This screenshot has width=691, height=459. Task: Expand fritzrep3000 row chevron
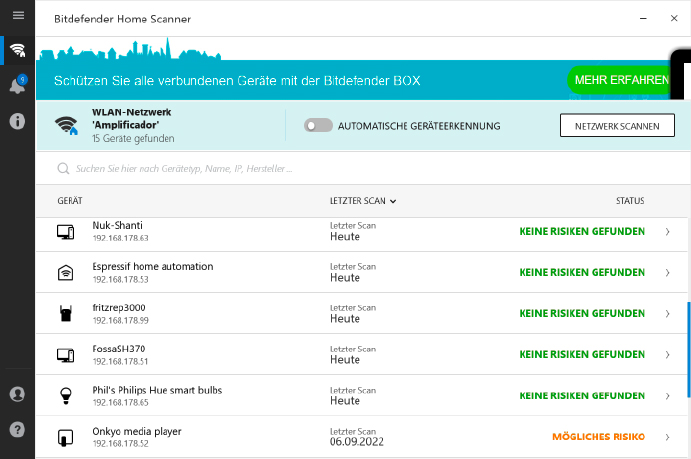click(x=668, y=314)
